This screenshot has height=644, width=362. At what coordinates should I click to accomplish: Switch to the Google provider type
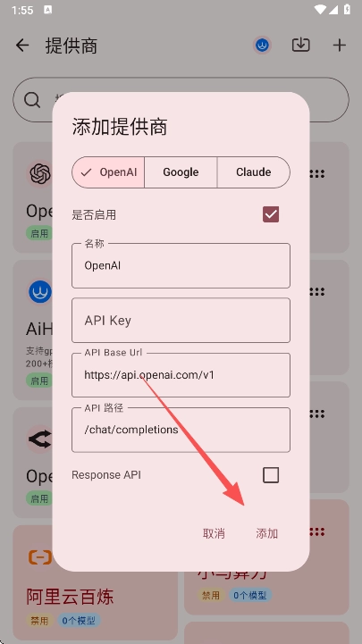pos(181,172)
